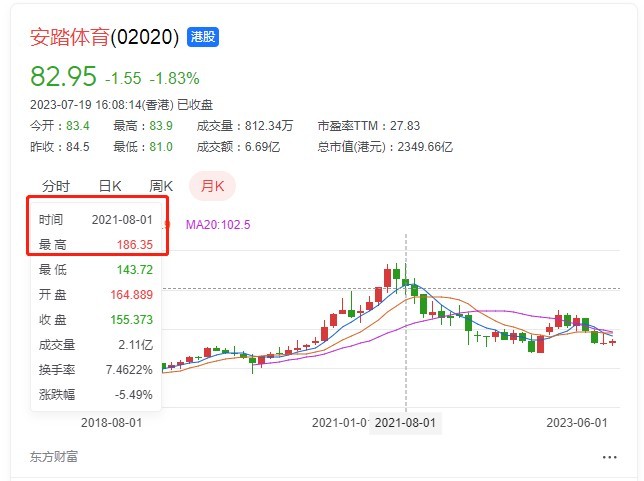The image size is (644, 481).
Task: Click the 2023-06-01 axis date label
Action: coord(577,423)
